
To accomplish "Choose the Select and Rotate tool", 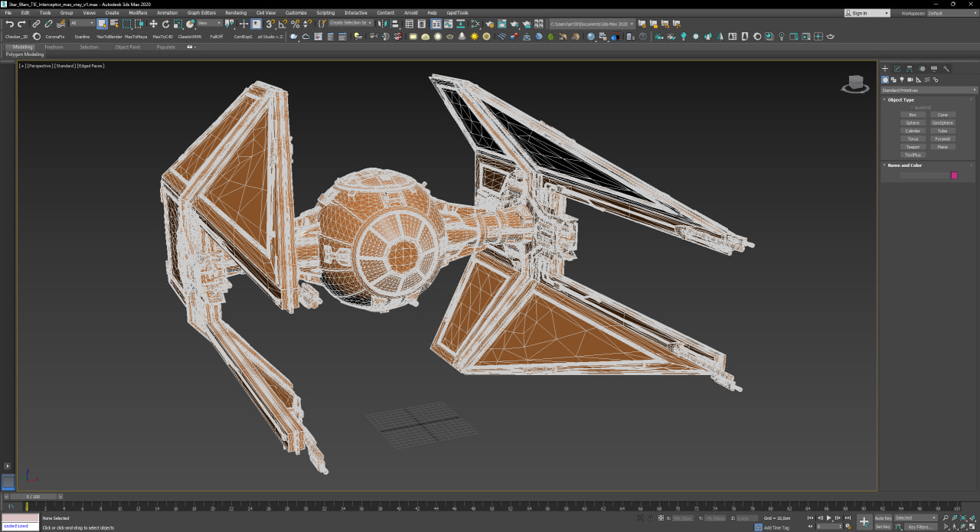I will click(x=165, y=24).
